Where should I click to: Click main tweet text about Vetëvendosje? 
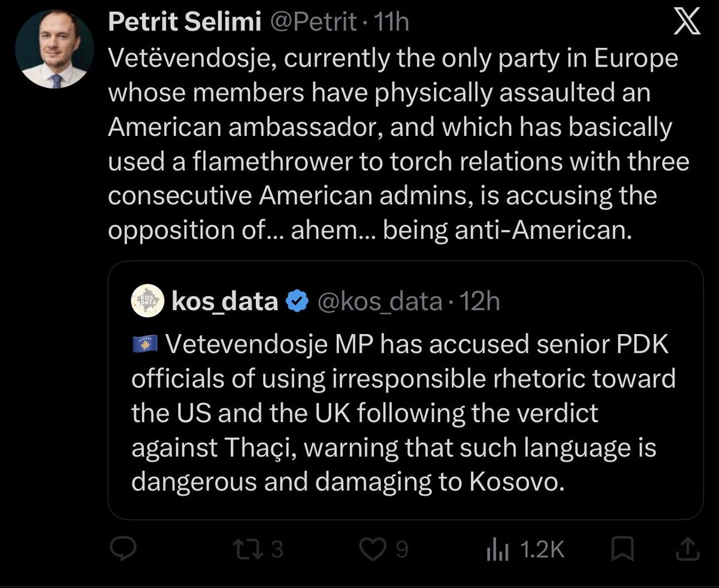click(x=399, y=144)
